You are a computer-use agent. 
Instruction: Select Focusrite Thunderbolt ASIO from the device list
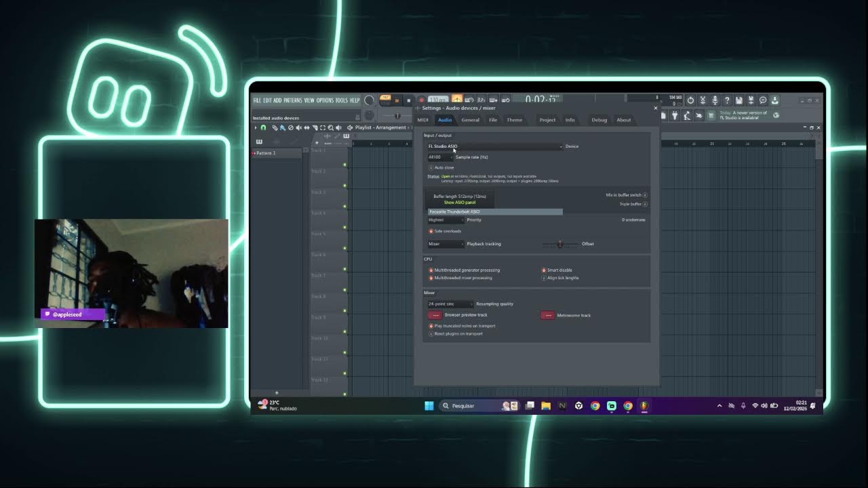[495, 211]
